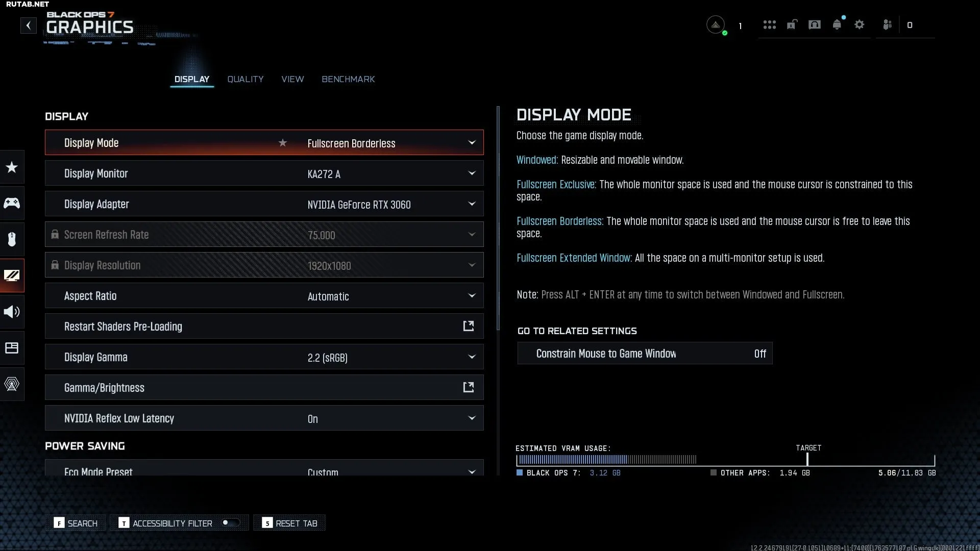Screen dimensions: 980x551
Task: Open the Aspect Ratio dropdown
Action: click(472, 296)
